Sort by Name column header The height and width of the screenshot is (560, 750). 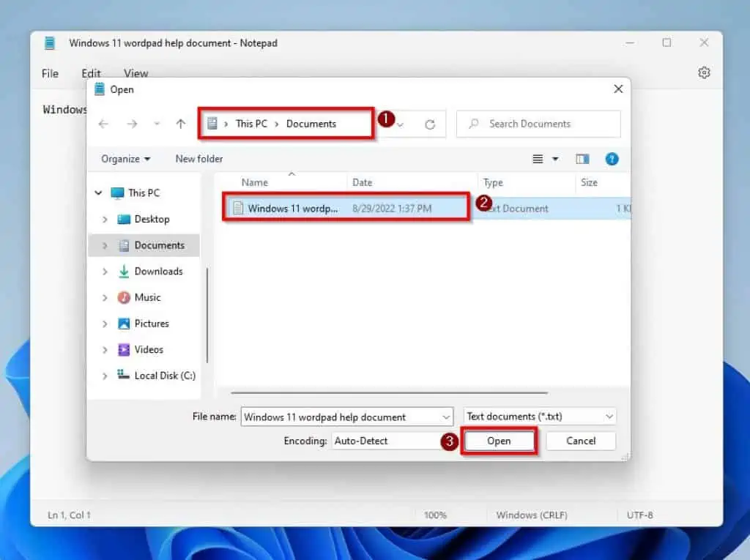[x=254, y=182]
